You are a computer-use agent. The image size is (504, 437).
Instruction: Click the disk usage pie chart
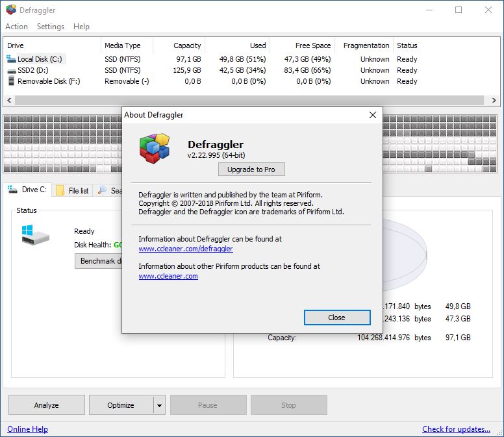pyautogui.click(x=405, y=254)
